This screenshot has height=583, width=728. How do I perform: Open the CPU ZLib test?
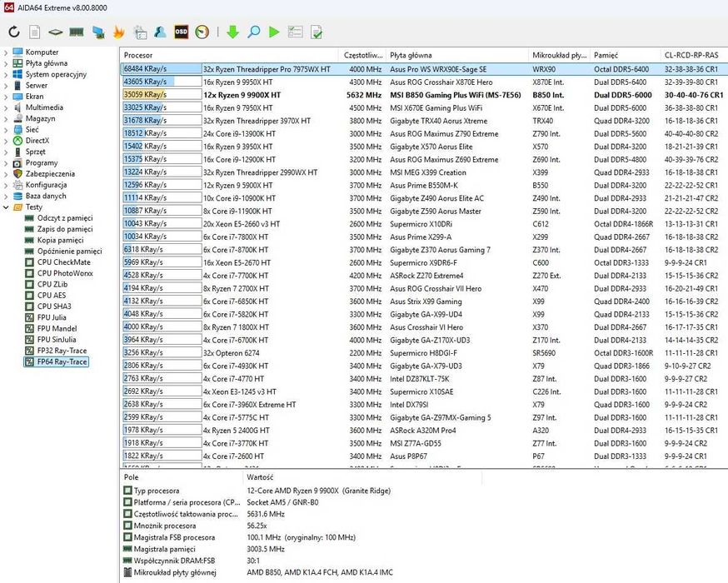point(52,284)
